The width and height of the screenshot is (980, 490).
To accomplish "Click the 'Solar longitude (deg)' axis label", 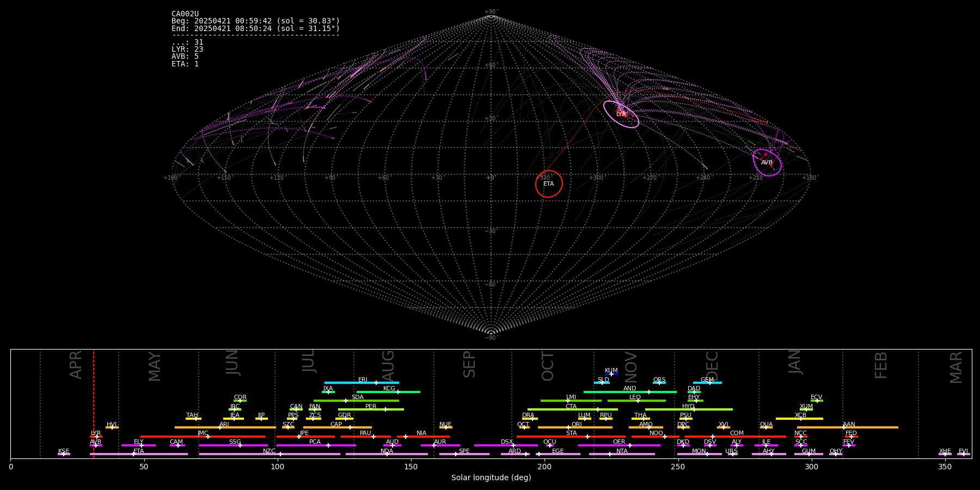I will click(x=491, y=477).
